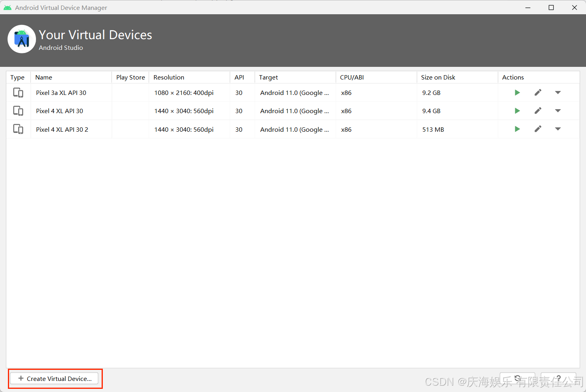Select the Pixel 4 XL API 30 2 name cell

point(71,129)
